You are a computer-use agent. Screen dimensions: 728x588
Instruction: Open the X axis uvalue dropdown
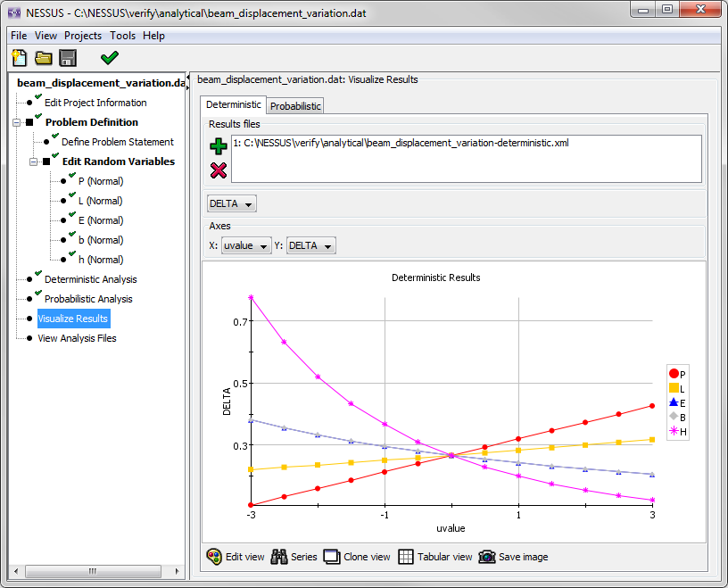click(245, 245)
